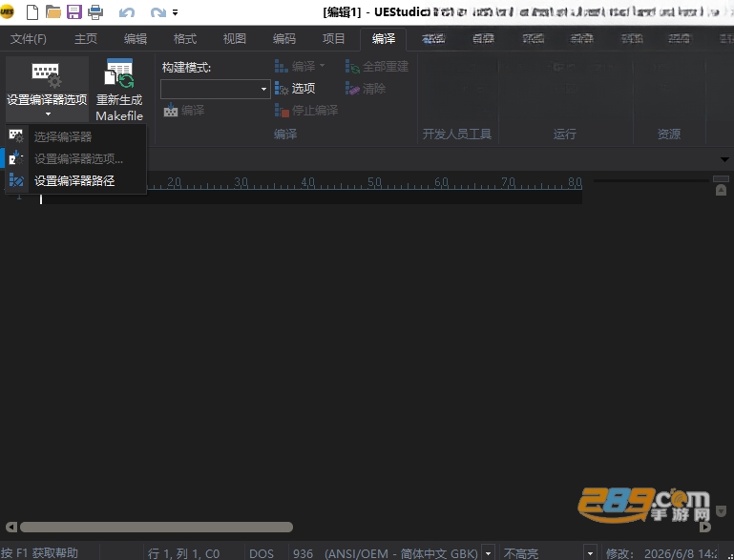This screenshot has height=560, width=734.
Task: Open a file with the folder icon
Action: click(52, 11)
